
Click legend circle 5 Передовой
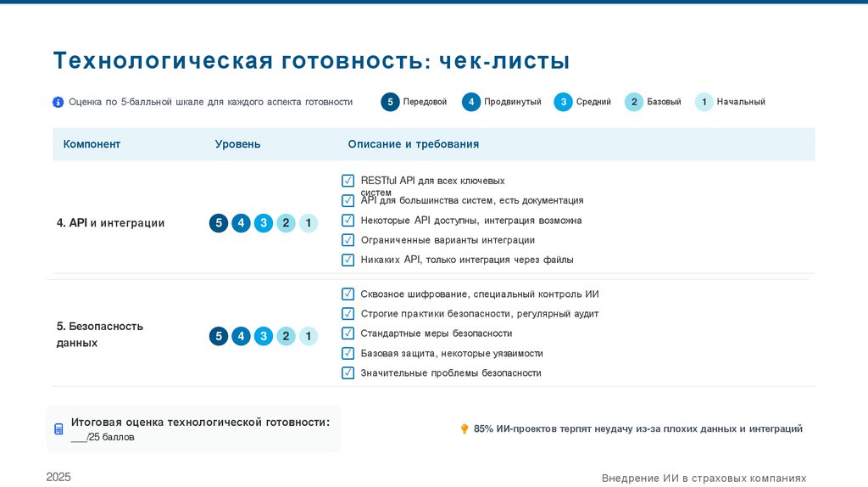click(390, 102)
